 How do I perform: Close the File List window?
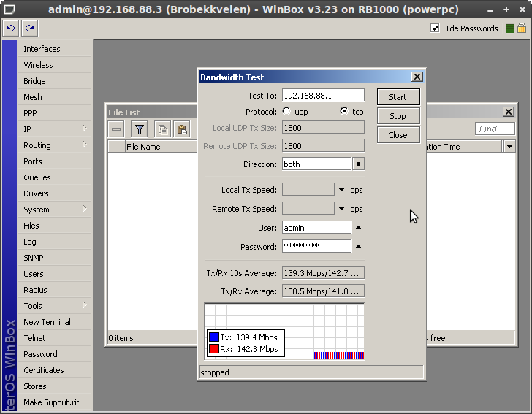point(509,112)
